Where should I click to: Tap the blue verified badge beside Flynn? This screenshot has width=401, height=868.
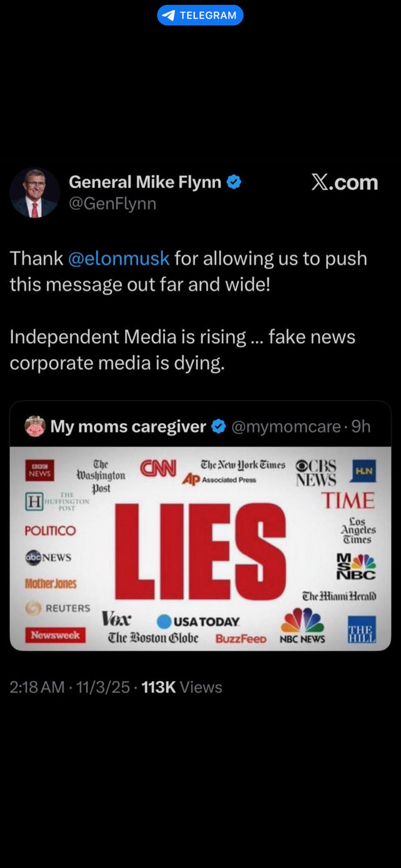234,182
